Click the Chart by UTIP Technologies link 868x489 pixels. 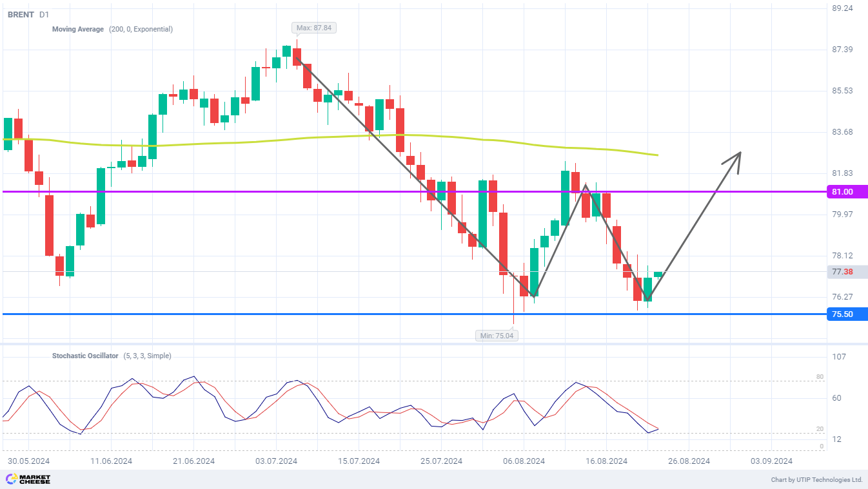point(816,480)
